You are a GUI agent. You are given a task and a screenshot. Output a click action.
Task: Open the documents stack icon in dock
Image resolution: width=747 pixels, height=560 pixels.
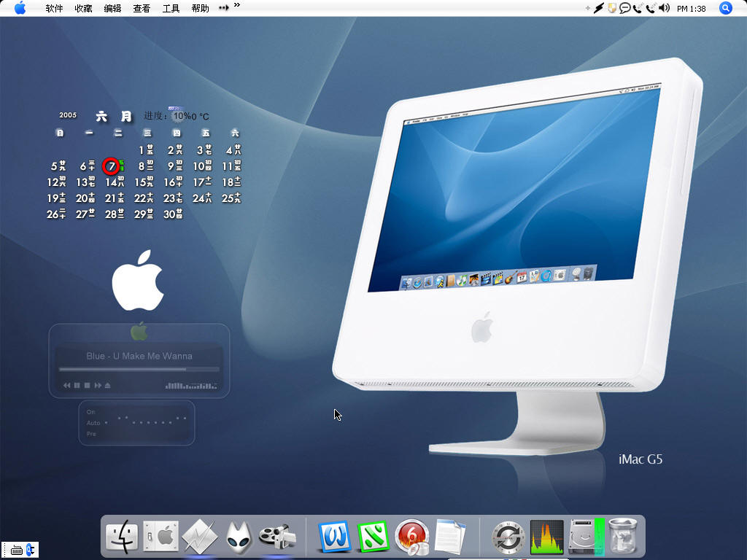[x=450, y=537]
